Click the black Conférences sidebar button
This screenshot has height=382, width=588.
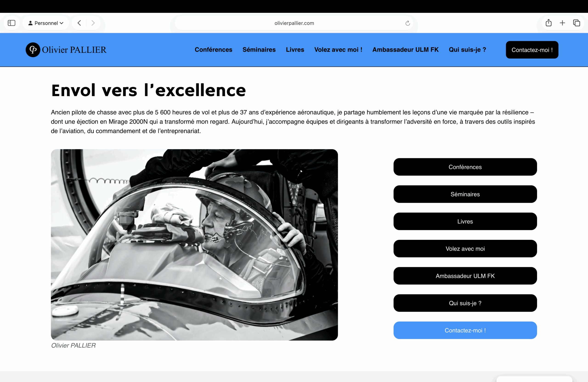coord(465,167)
